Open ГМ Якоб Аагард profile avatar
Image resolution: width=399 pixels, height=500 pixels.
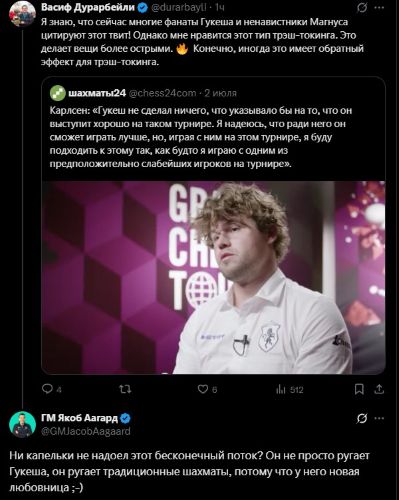coord(22,424)
